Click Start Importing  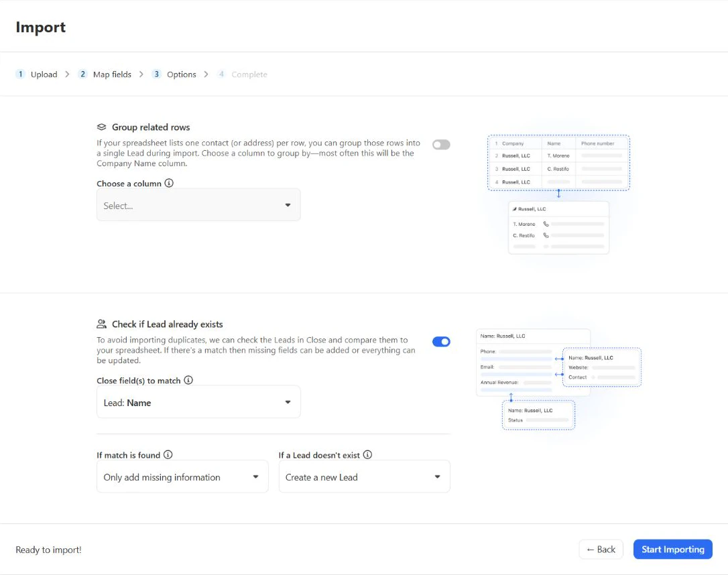coord(673,550)
